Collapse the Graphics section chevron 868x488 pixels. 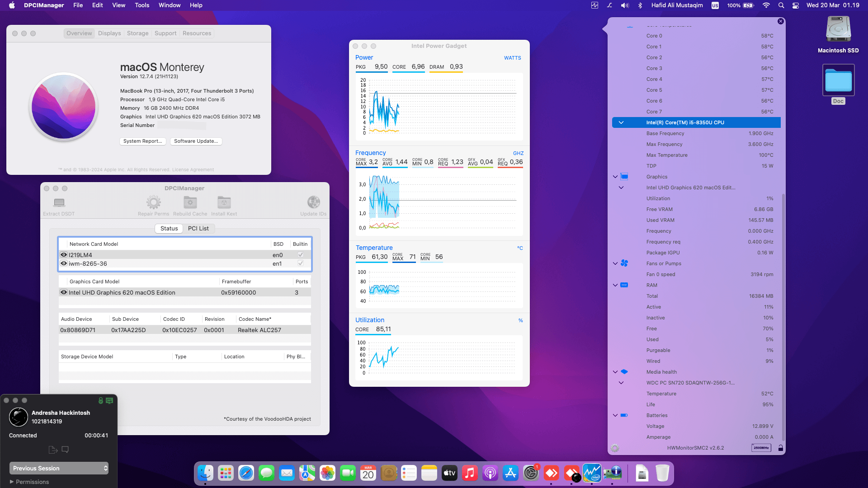[x=615, y=177]
